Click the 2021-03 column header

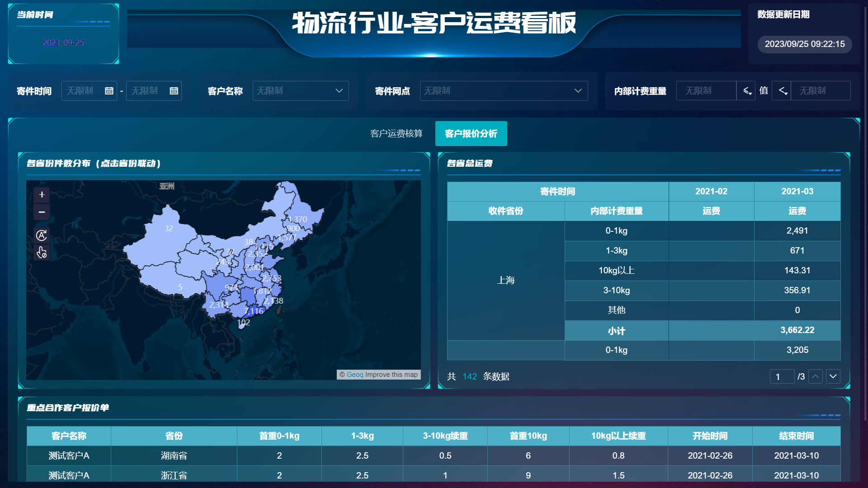[797, 192]
